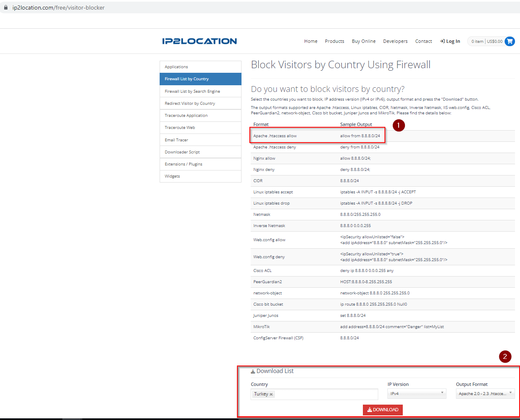Click the Linux iptables drop row

(383, 203)
